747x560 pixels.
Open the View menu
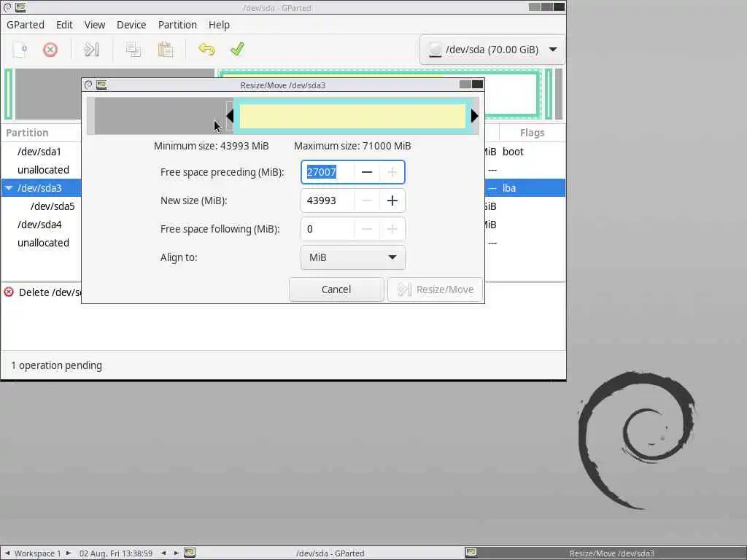[x=95, y=25]
